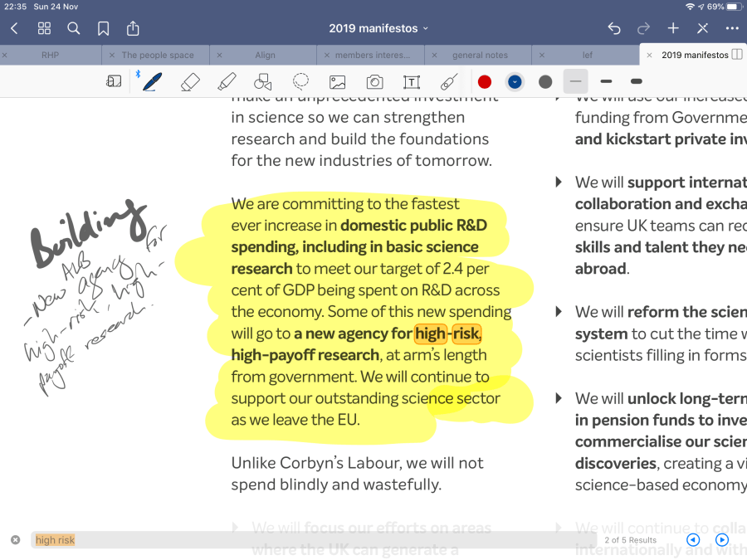Insert an image with the Image tool

pos(337,82)
